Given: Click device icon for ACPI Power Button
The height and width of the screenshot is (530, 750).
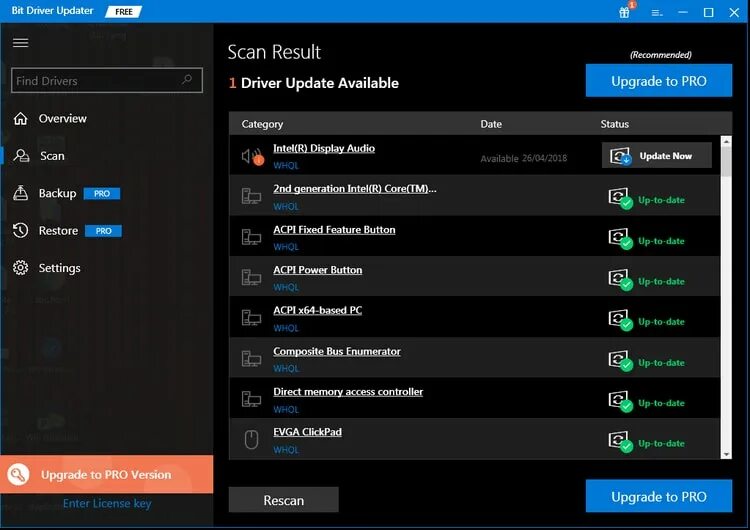Looking at the screenshot, I should [251, 277].
